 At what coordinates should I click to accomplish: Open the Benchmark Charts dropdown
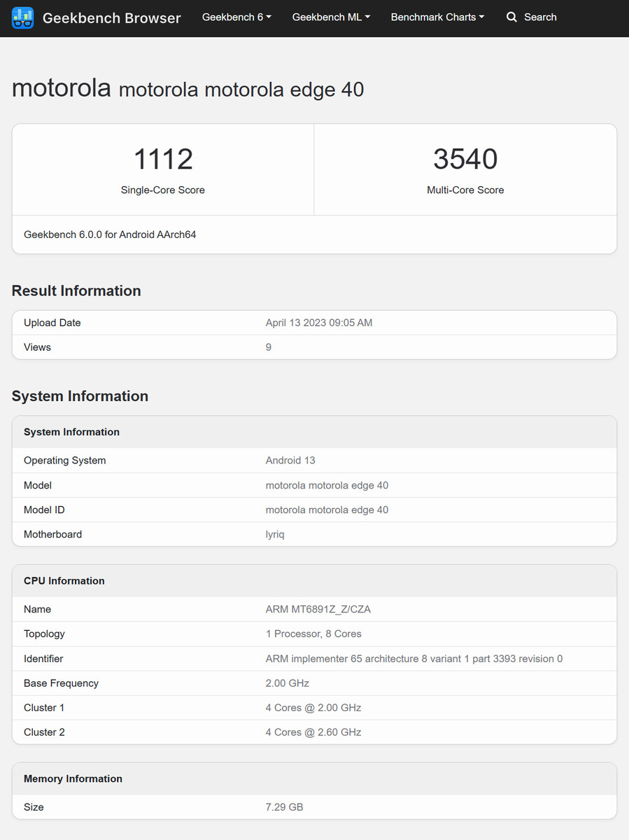(x=437, y=17)
